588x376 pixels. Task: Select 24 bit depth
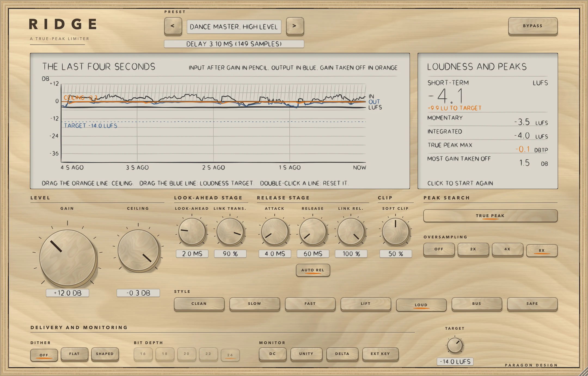click(x=230, y=355)
